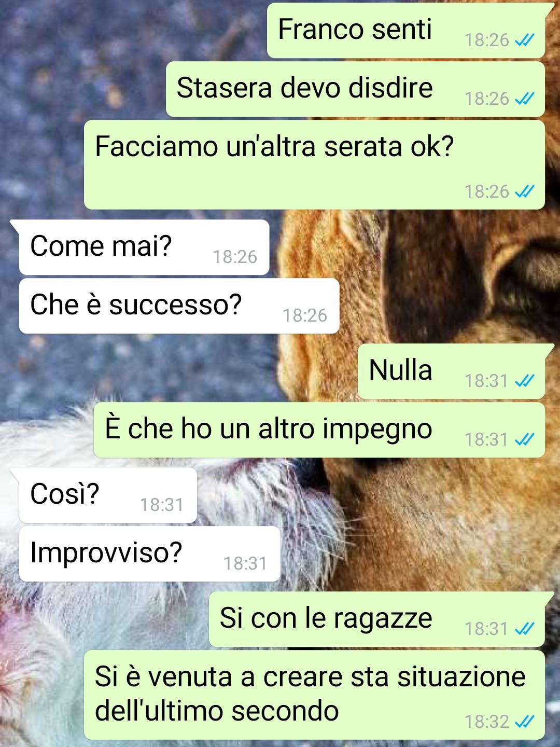Tap the blue checkmarks on 'Si con le ragazze'
This screenshot has height=747, width=560.
point(524,629)
